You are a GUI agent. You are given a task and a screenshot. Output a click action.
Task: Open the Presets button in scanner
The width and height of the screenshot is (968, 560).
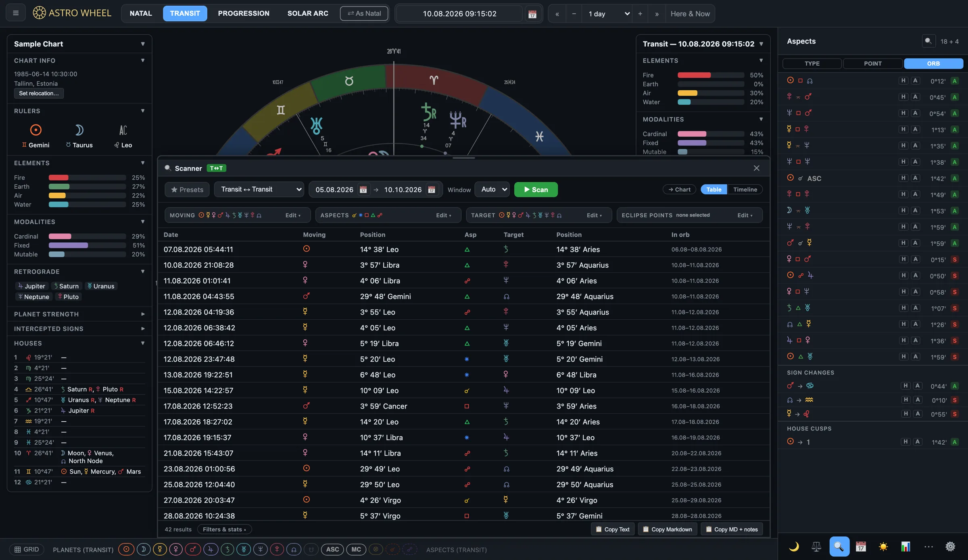[x=187, y=189]
